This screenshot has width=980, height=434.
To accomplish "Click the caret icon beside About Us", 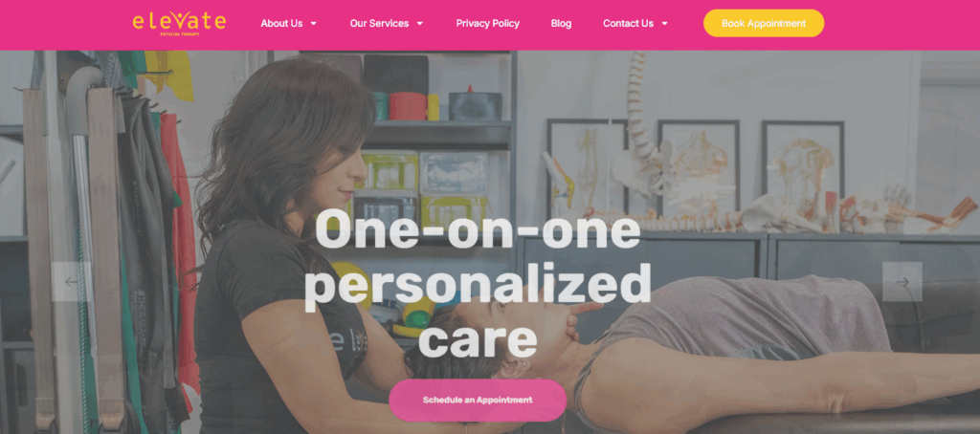I will 314,24.
